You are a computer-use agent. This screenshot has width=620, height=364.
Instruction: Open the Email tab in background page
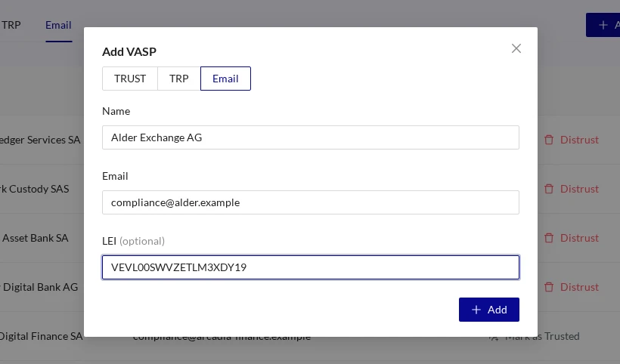[x=58, y=25]
